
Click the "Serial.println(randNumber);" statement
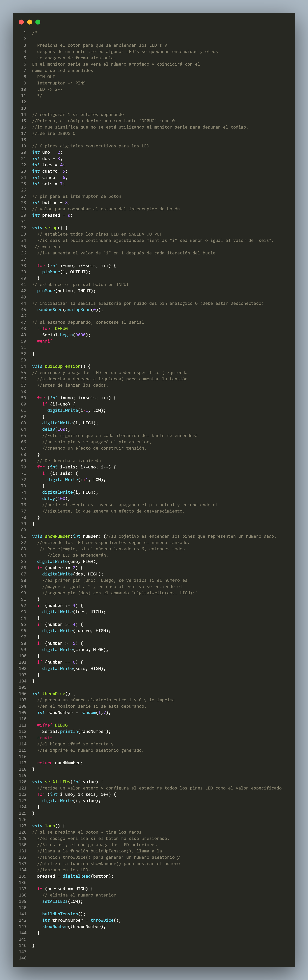77,732
